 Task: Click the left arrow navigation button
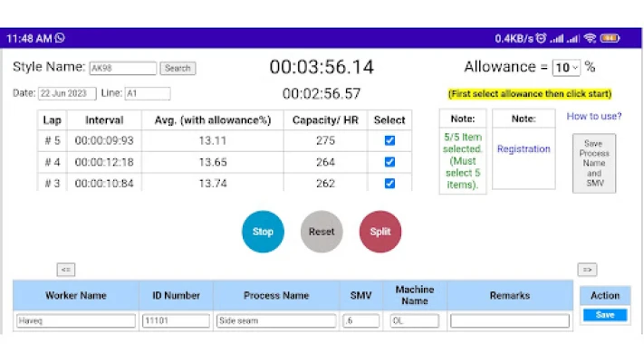point(65,269)
